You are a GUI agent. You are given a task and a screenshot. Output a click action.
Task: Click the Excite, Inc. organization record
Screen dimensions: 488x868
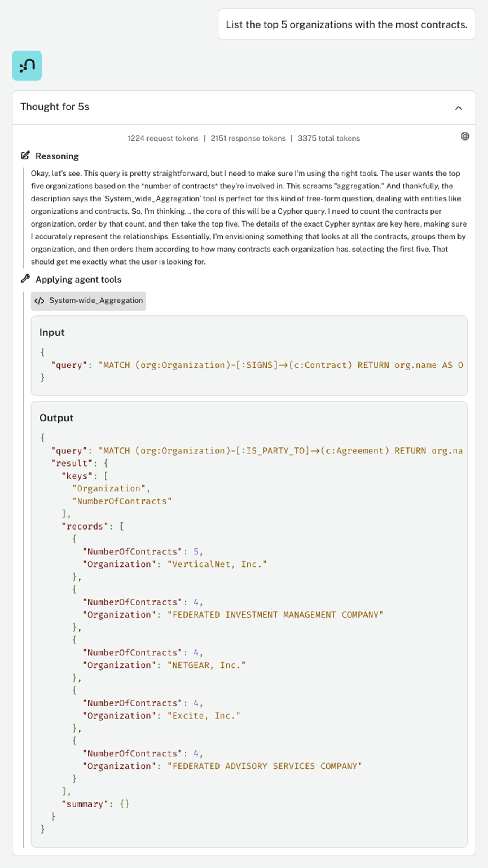coord(161,715)
